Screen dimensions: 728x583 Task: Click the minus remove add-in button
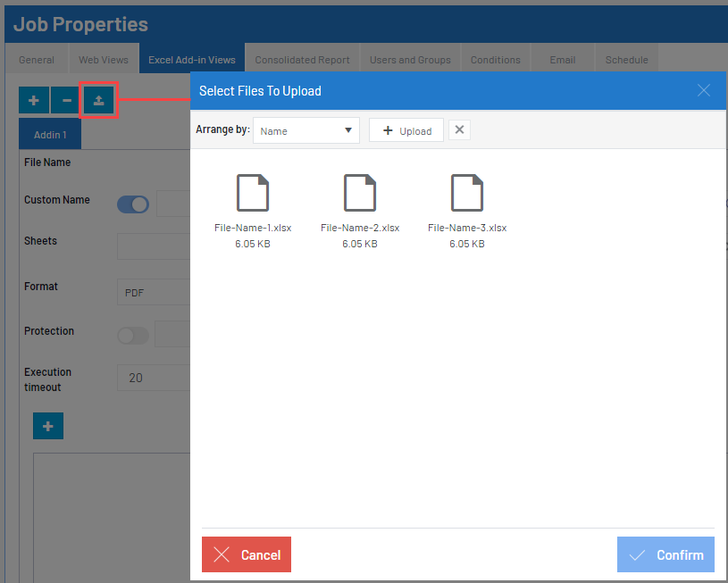coord(66,100)
